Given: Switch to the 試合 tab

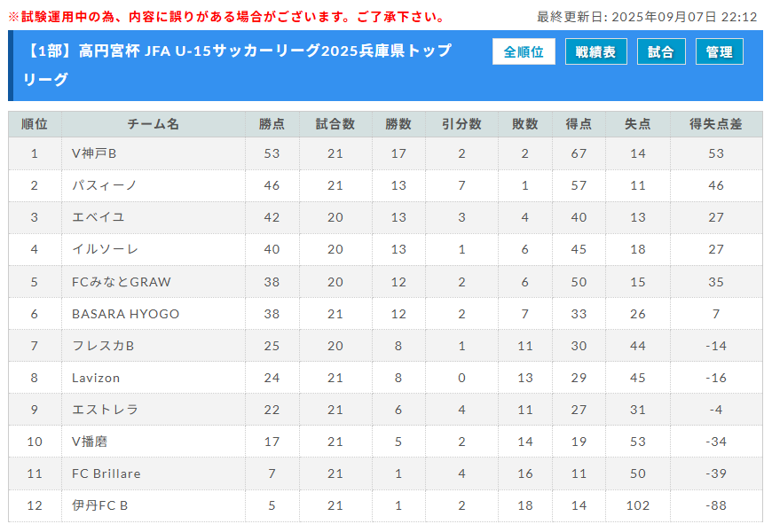Looking at the screenshot, I should pos(661,51).
